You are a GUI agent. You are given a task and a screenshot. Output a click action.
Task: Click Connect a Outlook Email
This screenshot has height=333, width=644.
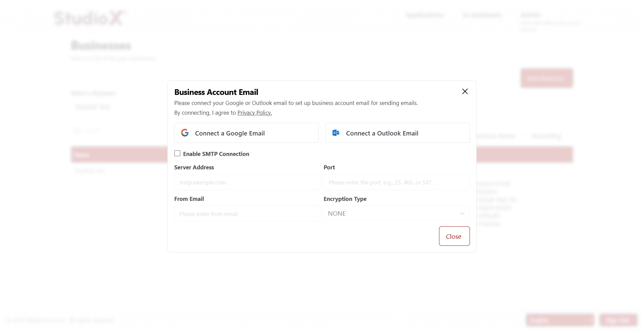tap(397, 133)
